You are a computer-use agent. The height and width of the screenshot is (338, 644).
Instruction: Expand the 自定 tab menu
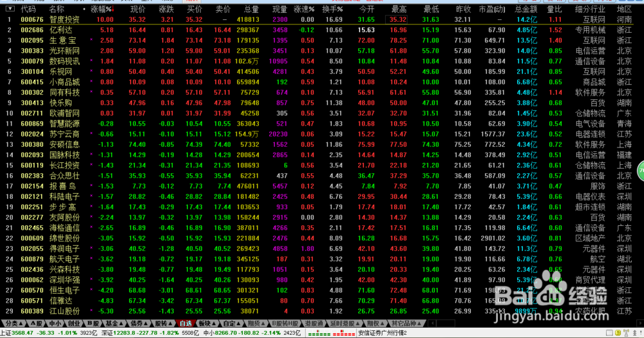[x=231, y=324]
